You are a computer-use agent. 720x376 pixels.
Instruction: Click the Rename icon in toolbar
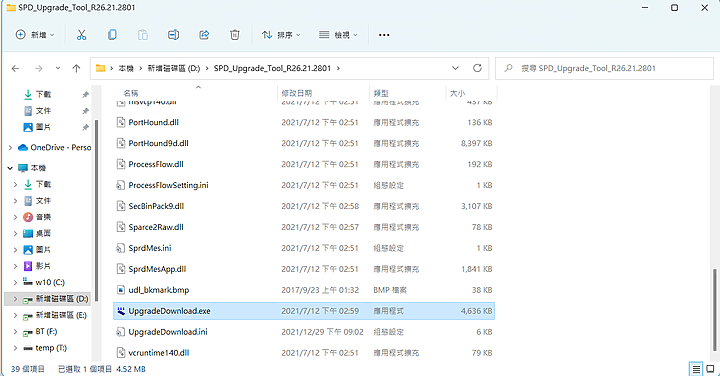click(174, 35)
